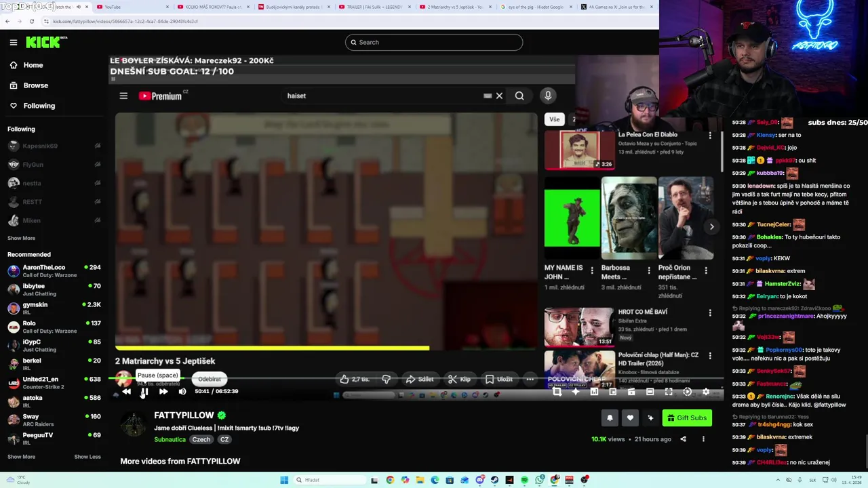Viewport: 868px width, 488px height.
Task: Open the Kick player stats icon
Action: tap(594, 392)
